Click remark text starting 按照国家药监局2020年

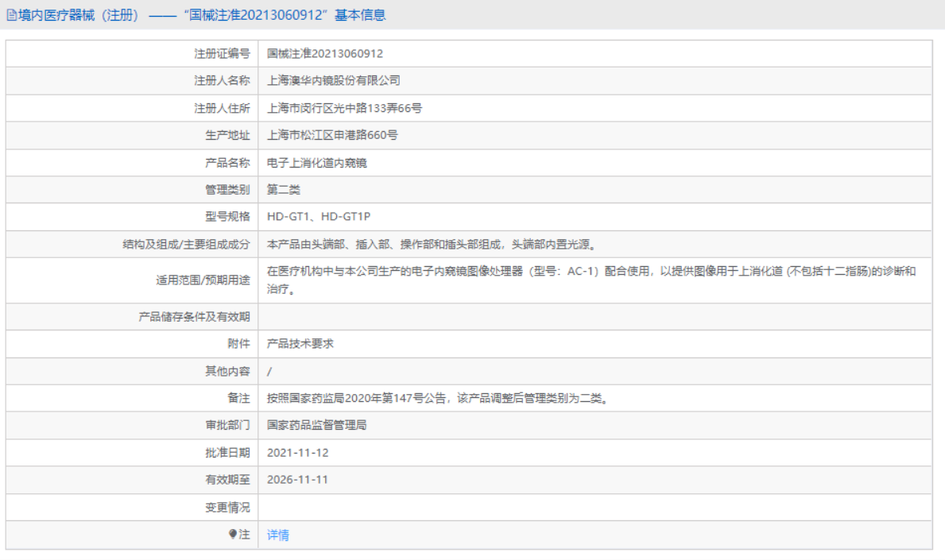[439, 398]
